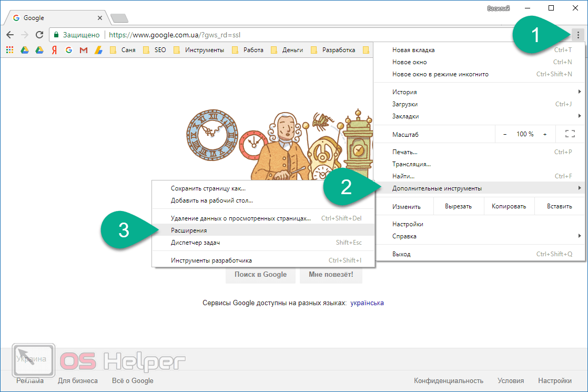The image size is (588, 392).
Task: Click Вставить in the edit row
Action: coord(559,206)
